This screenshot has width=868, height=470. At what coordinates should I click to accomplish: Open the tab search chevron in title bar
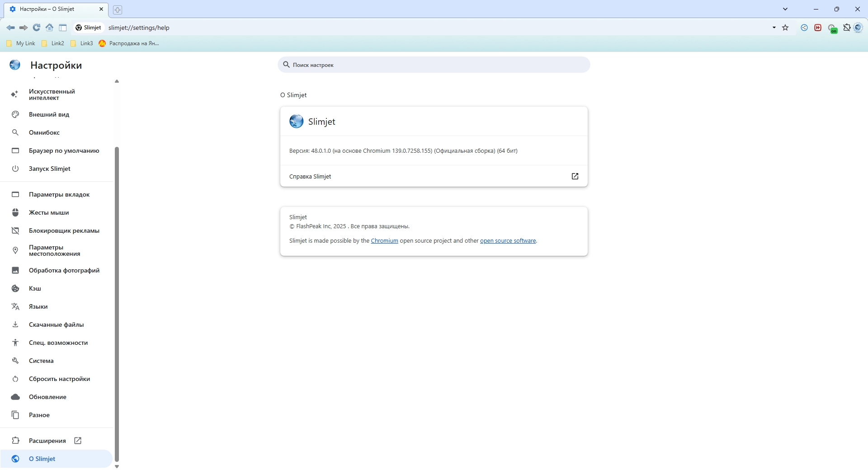tap(785, 9)
